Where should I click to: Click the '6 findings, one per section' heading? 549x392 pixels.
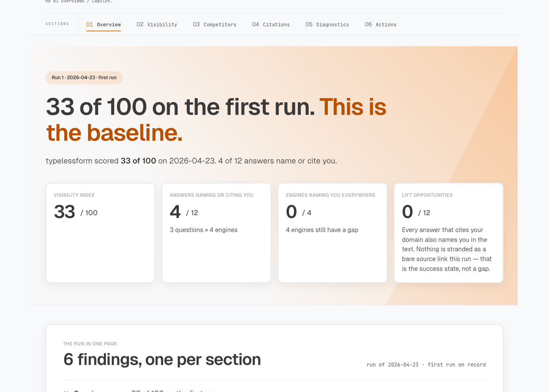click(x=162, y=359)
